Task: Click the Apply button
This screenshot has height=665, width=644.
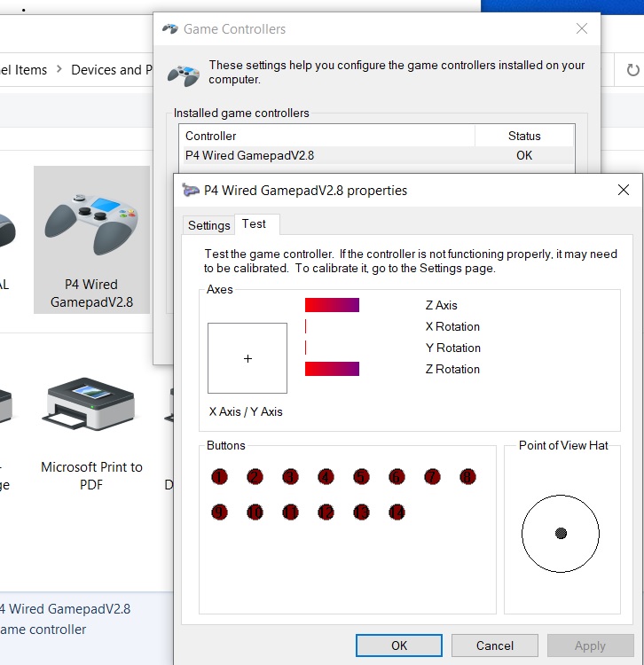Action: tap(590, 645)
